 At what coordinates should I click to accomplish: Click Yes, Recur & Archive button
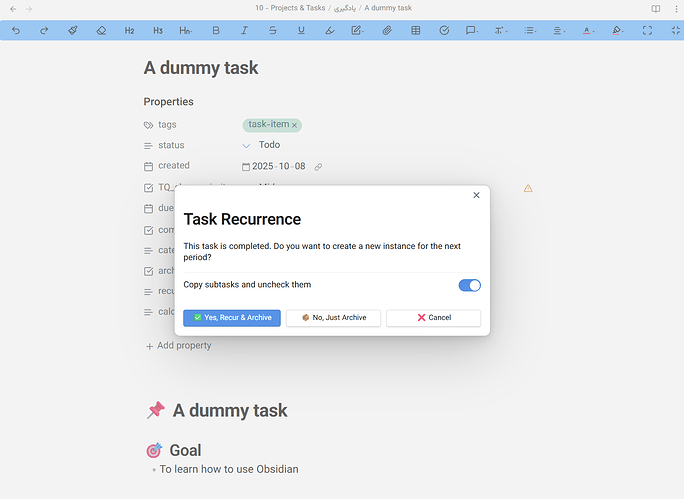click(x=232, y=318)
